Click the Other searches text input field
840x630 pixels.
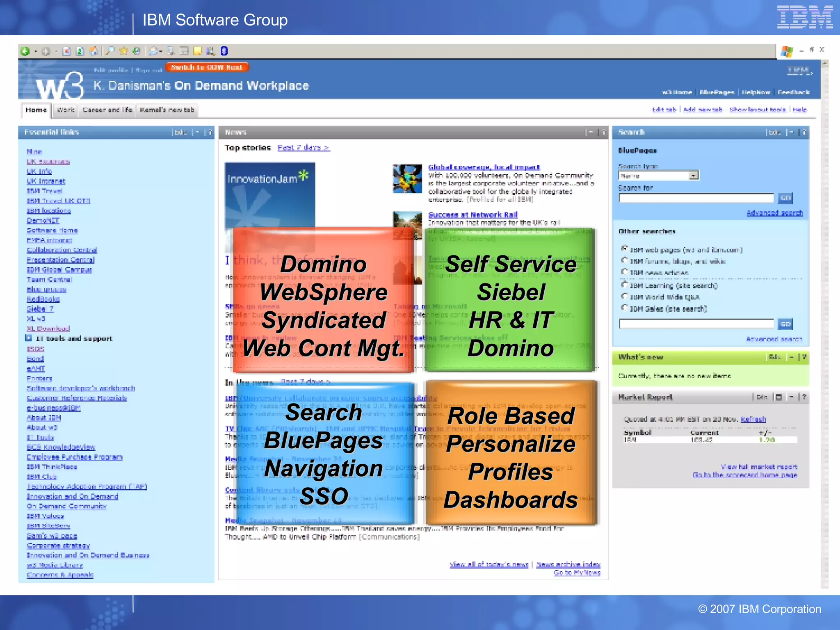[696, 324]
